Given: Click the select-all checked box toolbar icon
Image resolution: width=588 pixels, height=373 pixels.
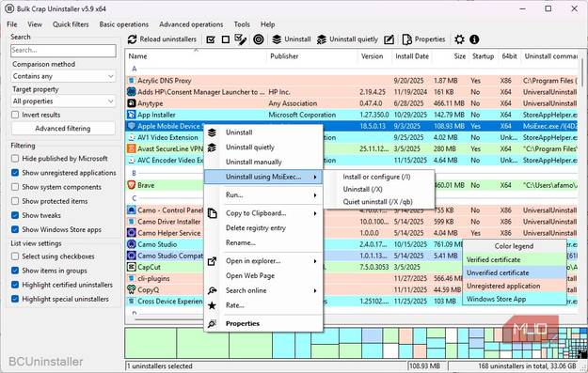Looking at the screenshot, I should pyautogui.click(x=211, y=39).
